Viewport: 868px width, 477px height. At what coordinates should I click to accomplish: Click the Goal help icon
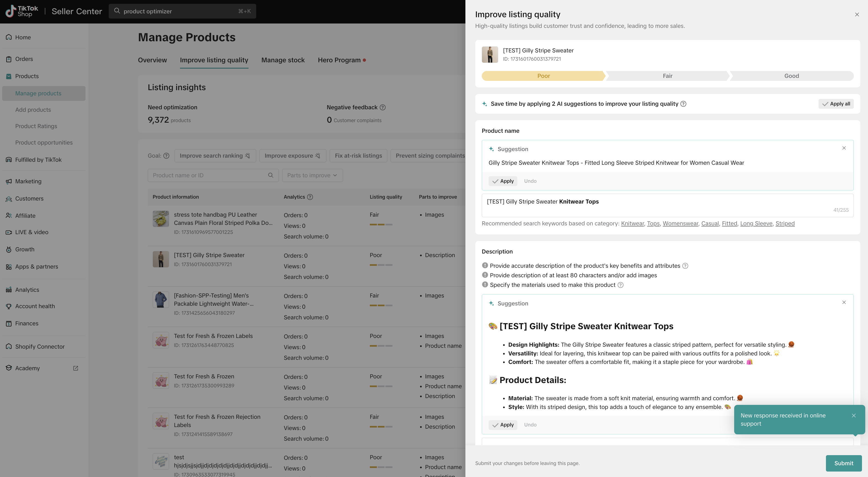(166, 156)
